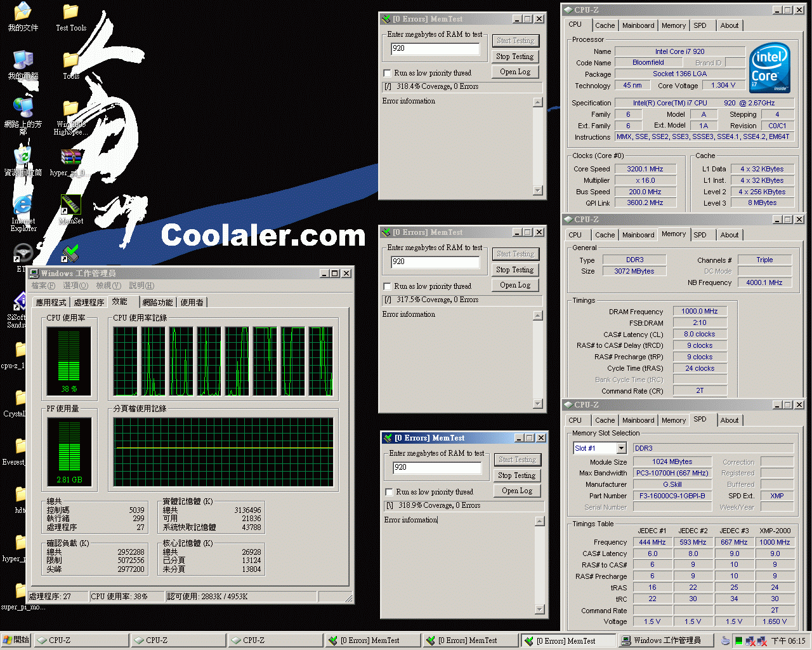812x650 pixels.
Task: Open 選項 menu in Task Manager
Action: [x=75, y=286]
